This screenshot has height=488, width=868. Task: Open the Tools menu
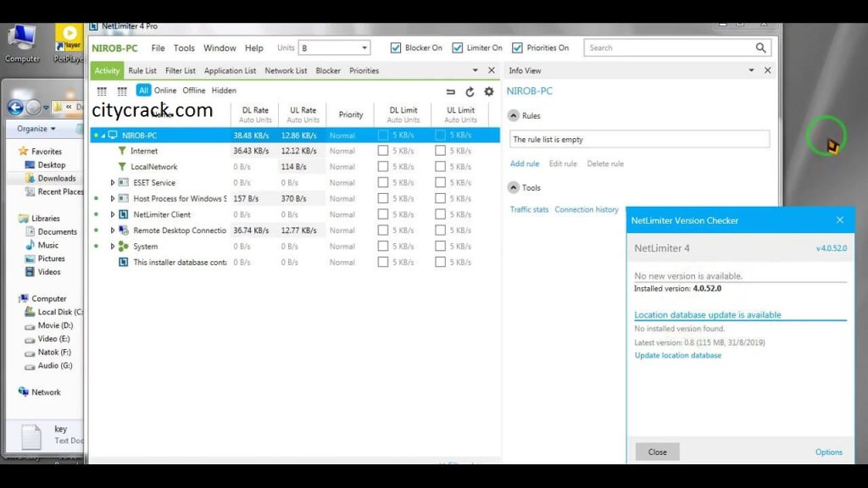pyautogui.click(x=184, y=48)
